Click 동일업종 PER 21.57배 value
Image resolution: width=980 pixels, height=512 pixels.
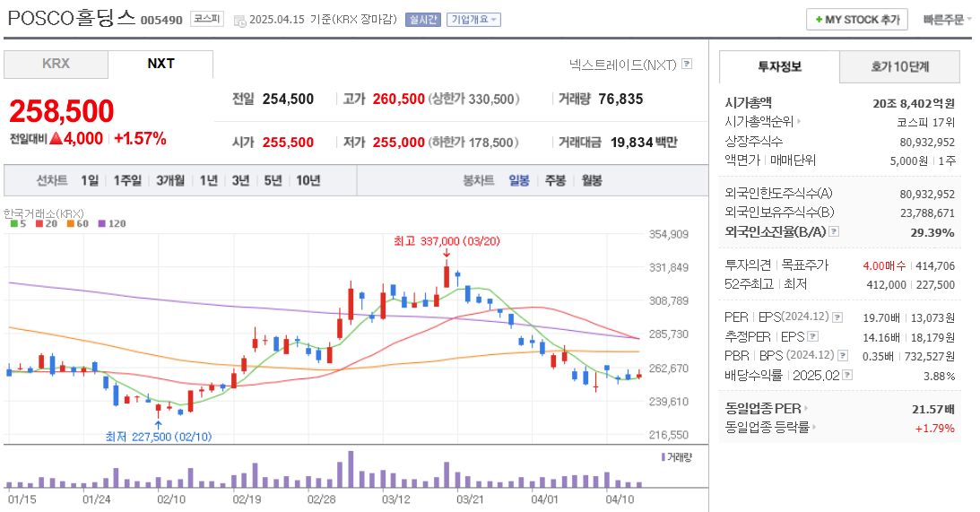pyautogui.click(x=933, y=410)
